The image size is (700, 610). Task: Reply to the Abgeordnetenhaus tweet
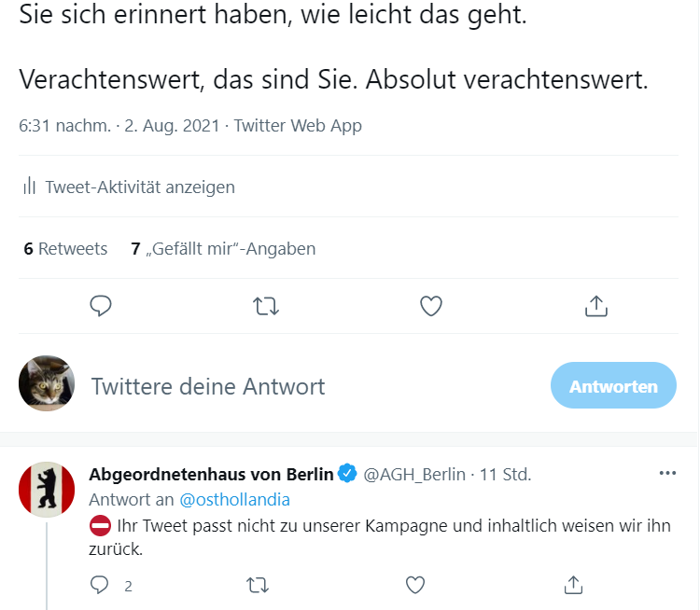tap(101, 585)
